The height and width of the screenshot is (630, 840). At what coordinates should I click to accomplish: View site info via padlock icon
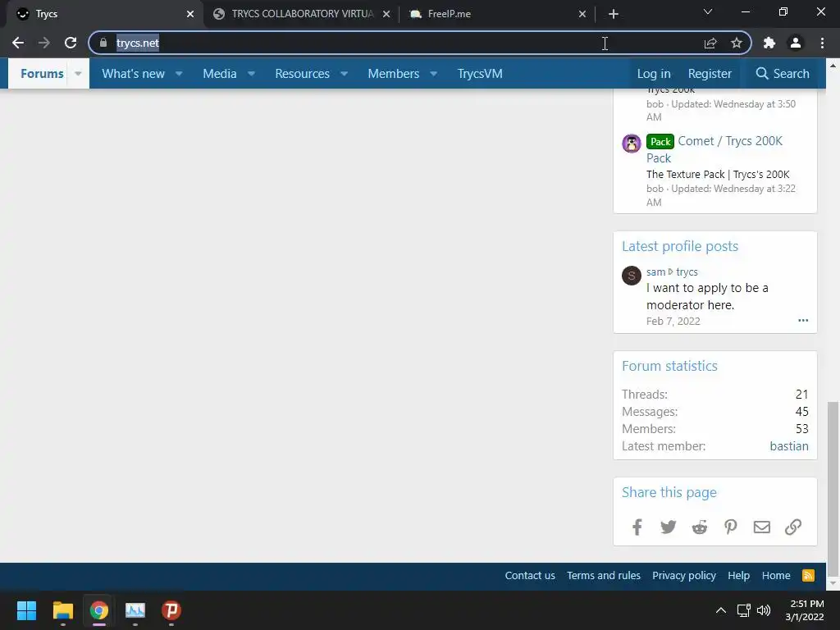click(x=103, y=43)
